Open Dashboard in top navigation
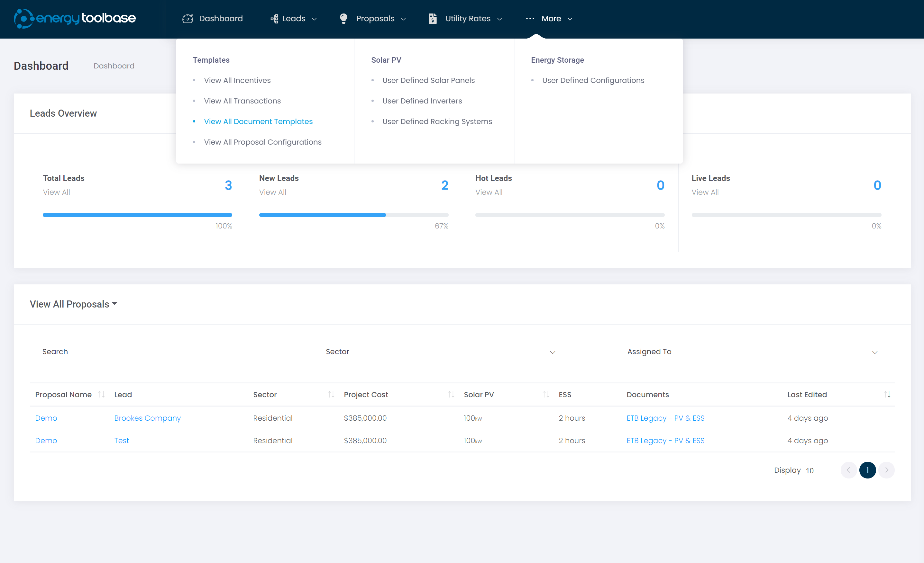The image size is (924, 563). click(212, 19)
